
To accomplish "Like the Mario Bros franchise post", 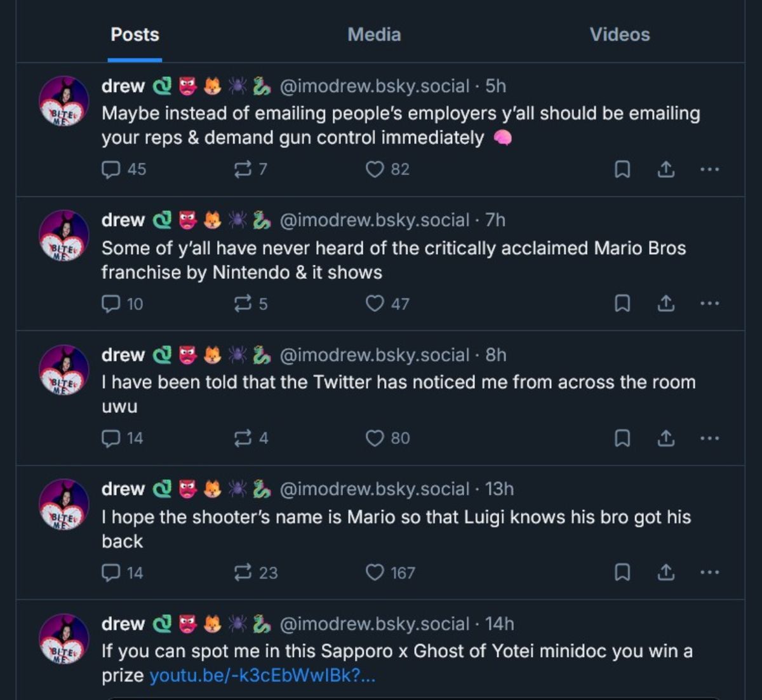I will click(375, 304).
